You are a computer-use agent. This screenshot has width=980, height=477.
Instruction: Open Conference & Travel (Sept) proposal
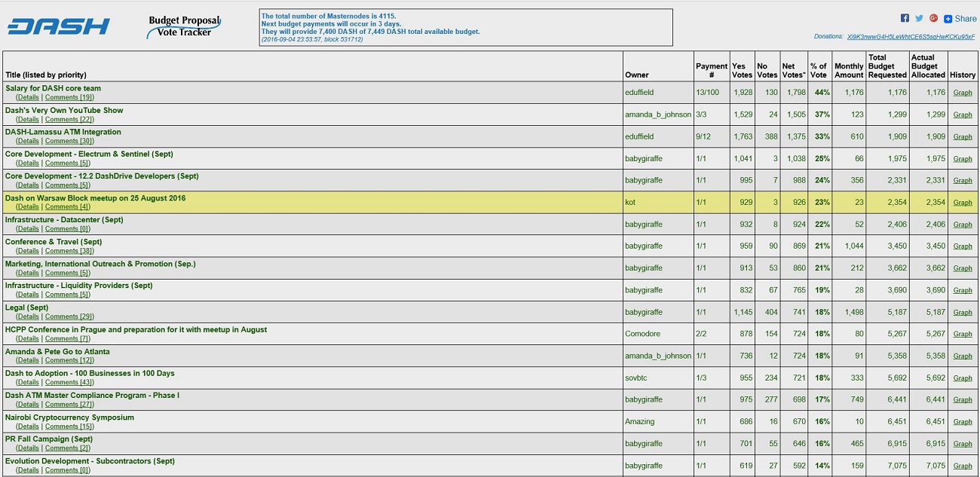tap(54, 242)
